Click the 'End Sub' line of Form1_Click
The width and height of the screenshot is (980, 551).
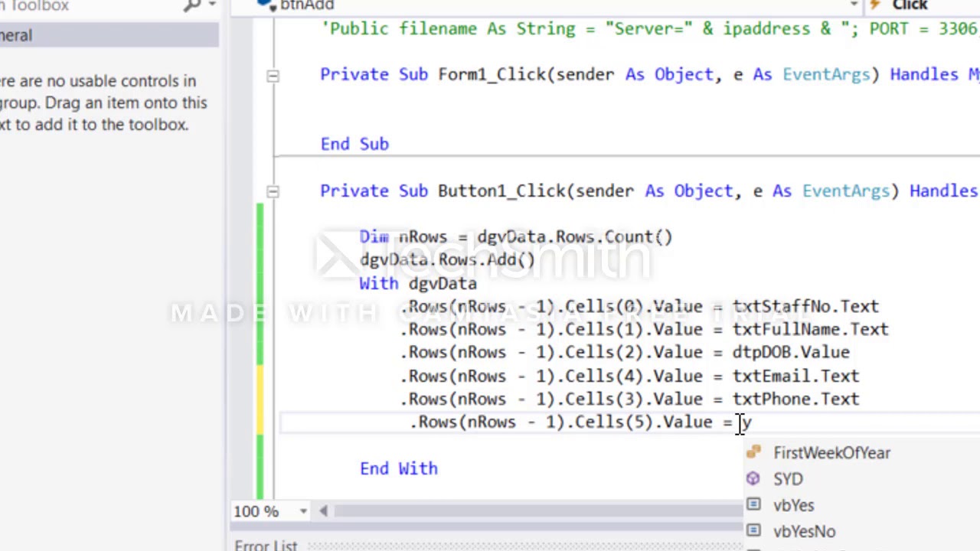coord(354,145)
